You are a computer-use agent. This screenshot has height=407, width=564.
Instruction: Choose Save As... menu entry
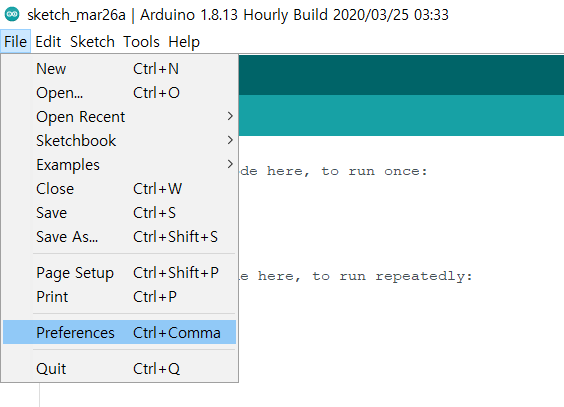[119, 237]
